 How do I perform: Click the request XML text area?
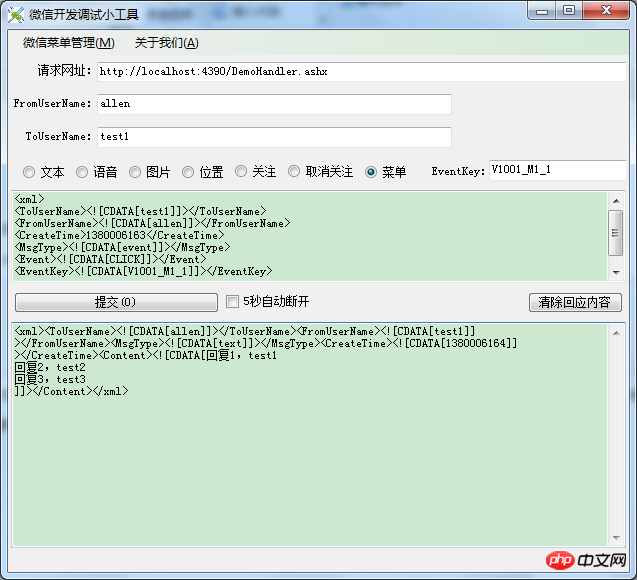(x=310, y=236)
